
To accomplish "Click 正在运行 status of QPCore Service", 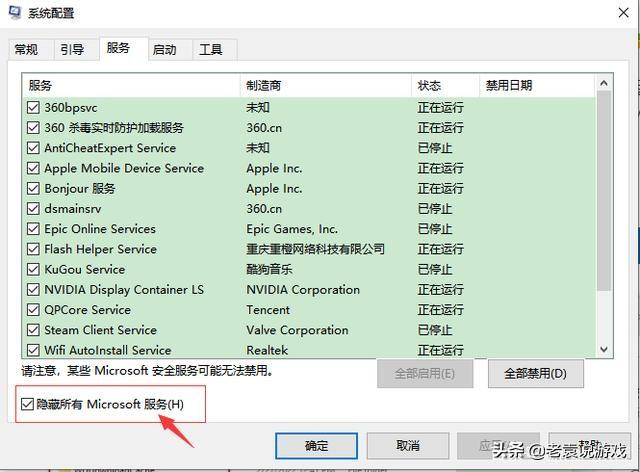I will click(x=441, y=310).
